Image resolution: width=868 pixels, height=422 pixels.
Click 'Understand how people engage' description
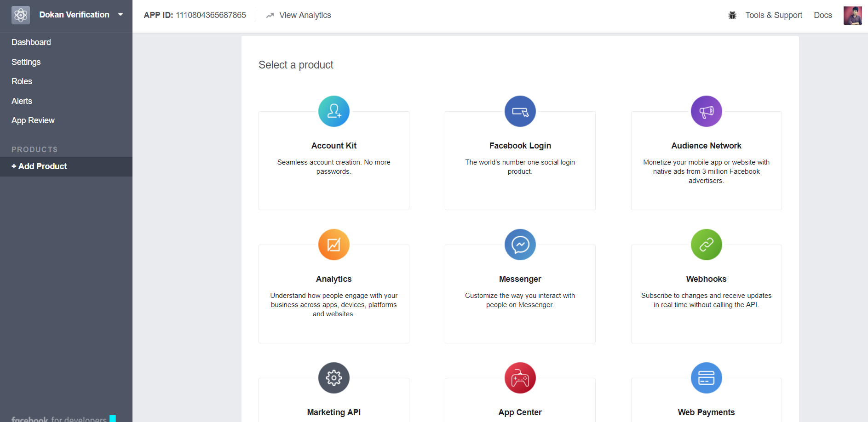pos(334,305)
